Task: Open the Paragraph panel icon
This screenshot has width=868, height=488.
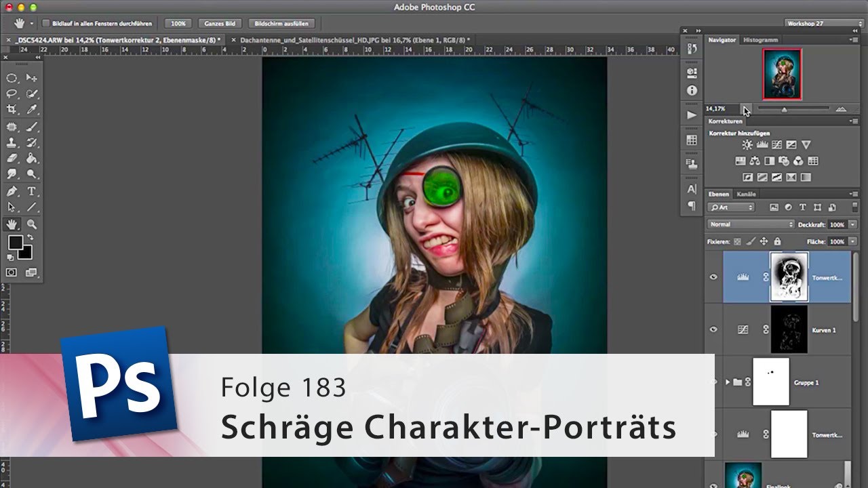Action: tap(692, 205)
